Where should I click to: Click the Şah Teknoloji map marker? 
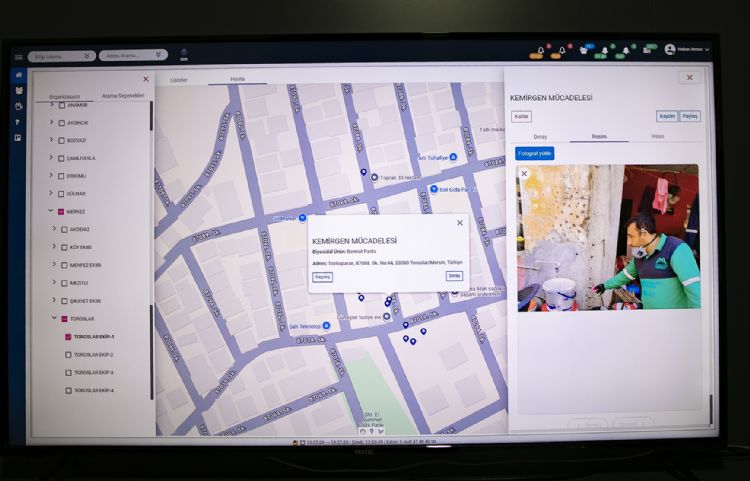tap(326, 326)
